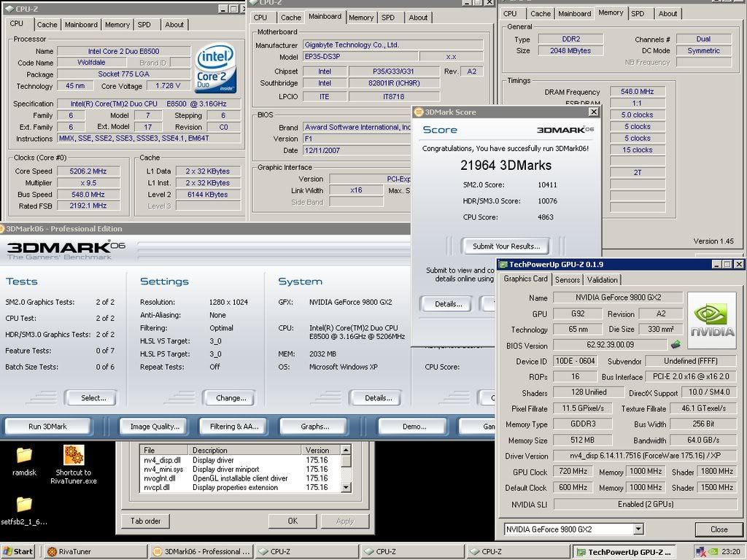Select nvcpl.dll row in file list
747x560 pixels.
tap(241, 487)
